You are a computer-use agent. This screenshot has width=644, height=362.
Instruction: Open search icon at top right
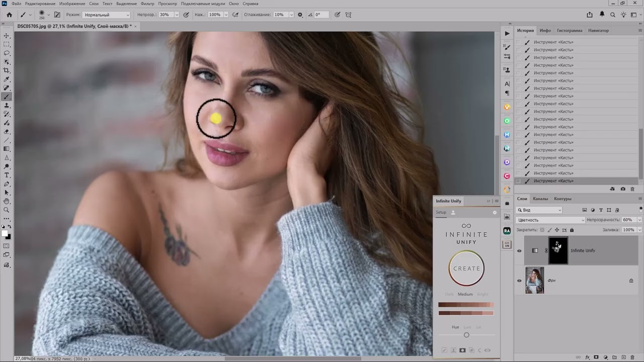pos(613,15)
